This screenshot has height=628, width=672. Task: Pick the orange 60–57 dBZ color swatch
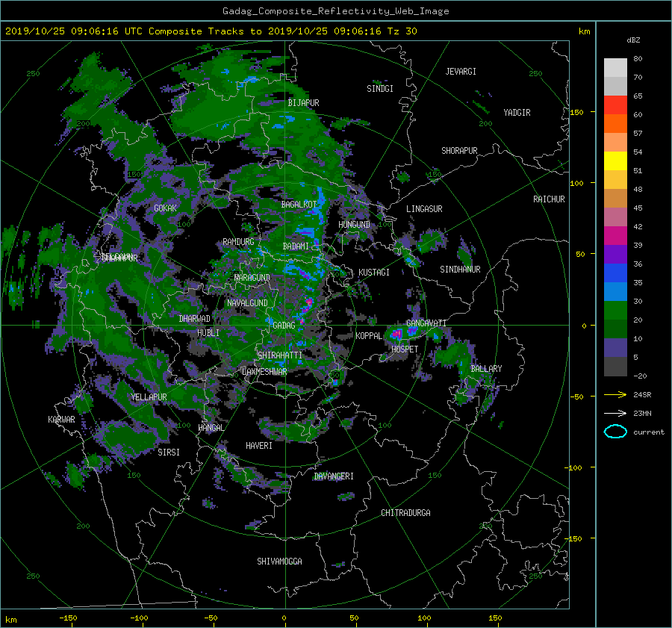[x=615, y=123]
